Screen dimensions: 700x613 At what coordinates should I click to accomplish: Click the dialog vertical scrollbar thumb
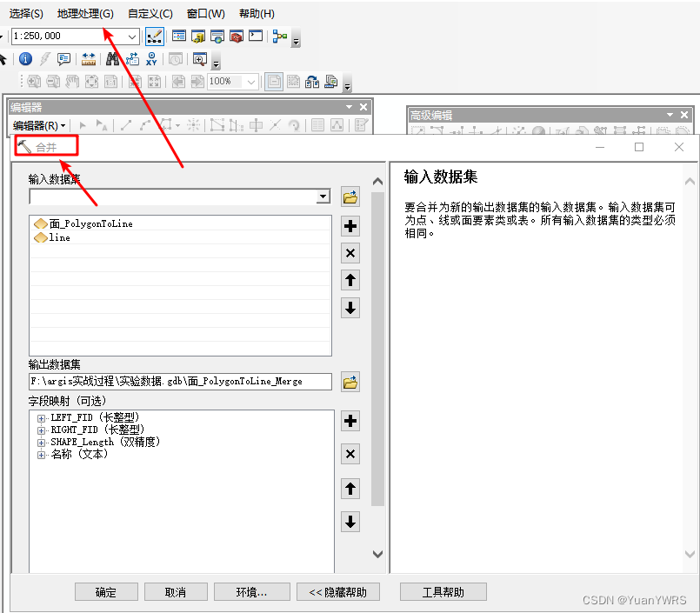(x=377, y=350)
